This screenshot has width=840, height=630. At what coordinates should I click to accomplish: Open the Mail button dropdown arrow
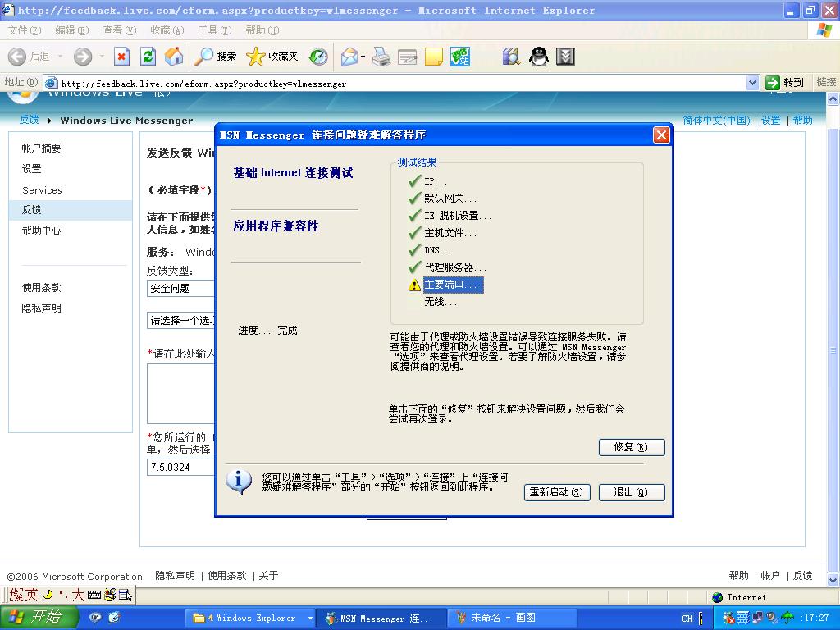click(363, 57)
